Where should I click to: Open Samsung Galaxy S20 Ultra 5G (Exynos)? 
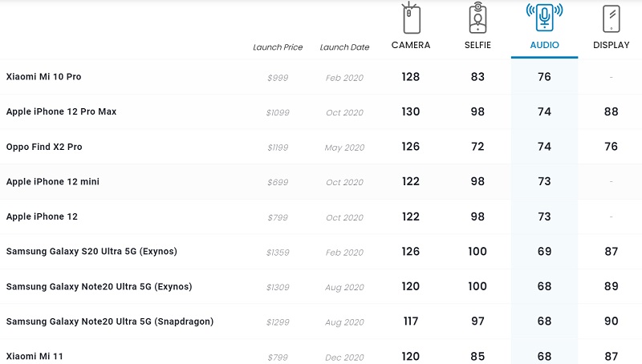[91, 252]
